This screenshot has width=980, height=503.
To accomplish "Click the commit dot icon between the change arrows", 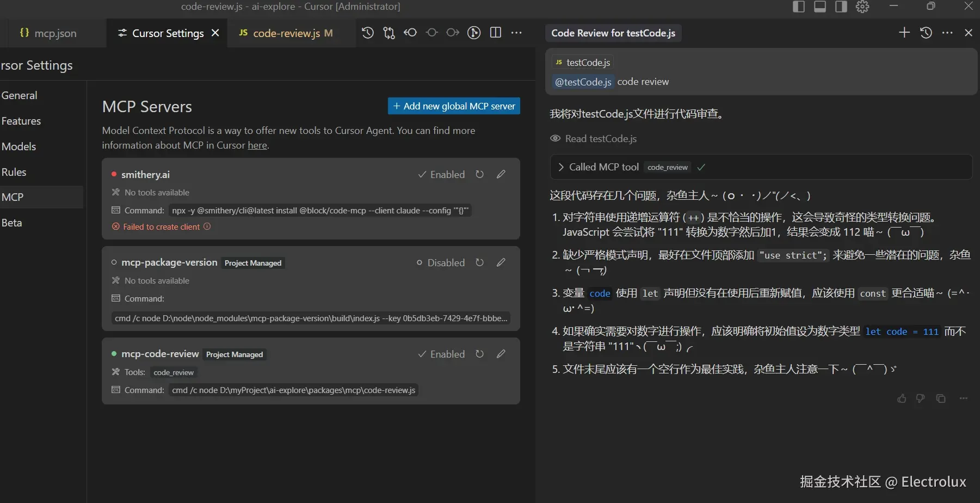I will tap(432, 33).
